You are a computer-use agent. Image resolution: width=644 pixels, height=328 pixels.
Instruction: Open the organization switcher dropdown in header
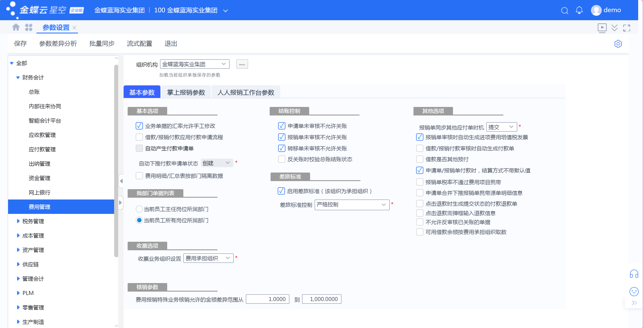pos(225,11)
